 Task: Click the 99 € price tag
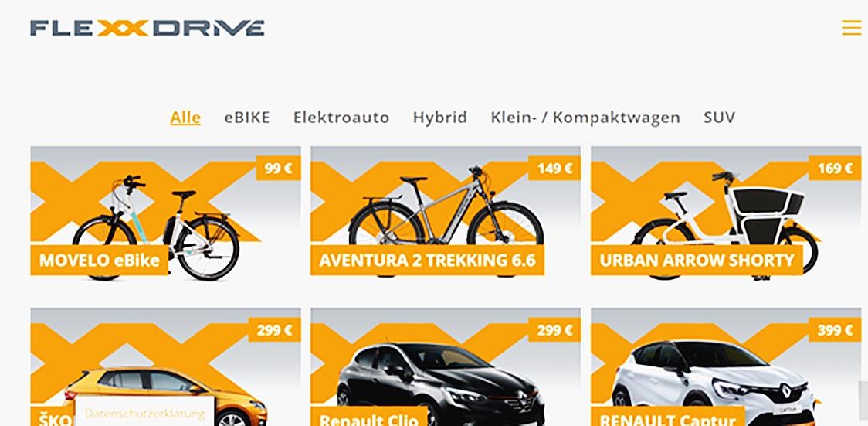(x=278, y=169)
